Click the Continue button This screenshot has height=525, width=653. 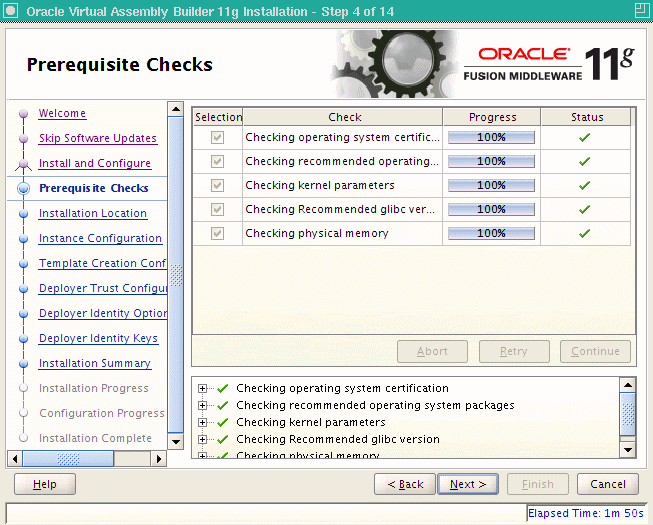(x=595, y=351)
